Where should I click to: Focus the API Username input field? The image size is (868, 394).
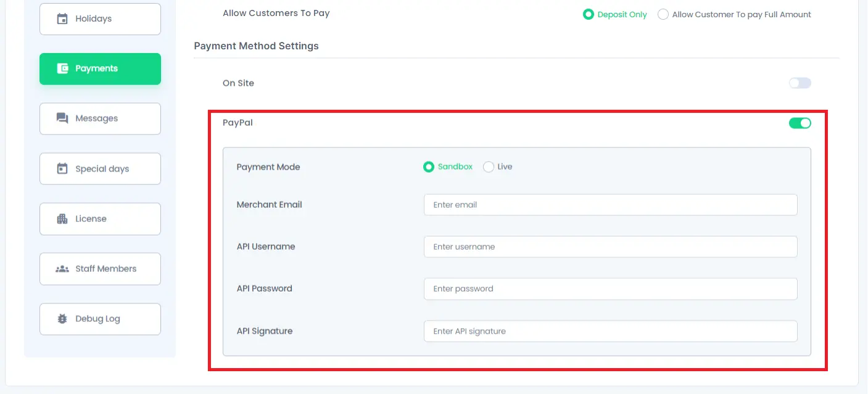(610, 247)
